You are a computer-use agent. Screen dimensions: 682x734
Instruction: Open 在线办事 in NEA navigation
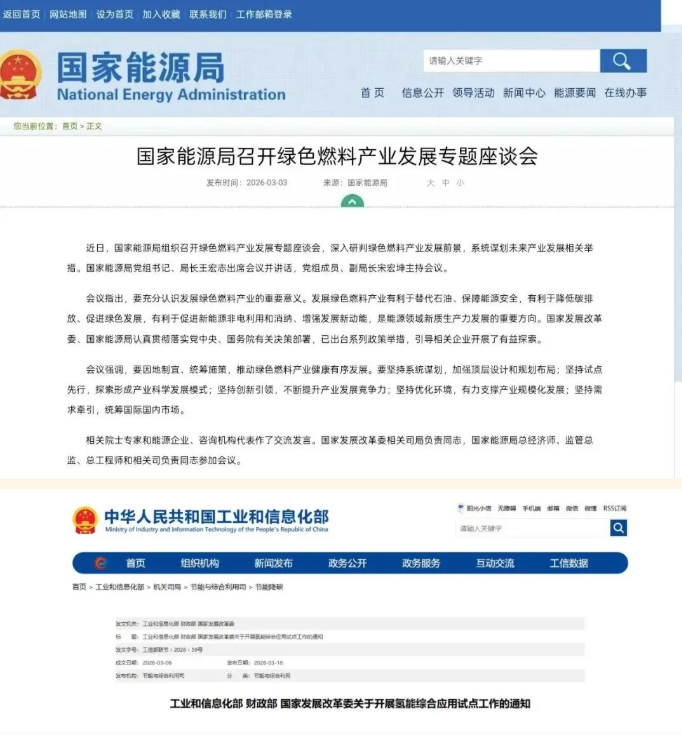(x=625, y=93)
